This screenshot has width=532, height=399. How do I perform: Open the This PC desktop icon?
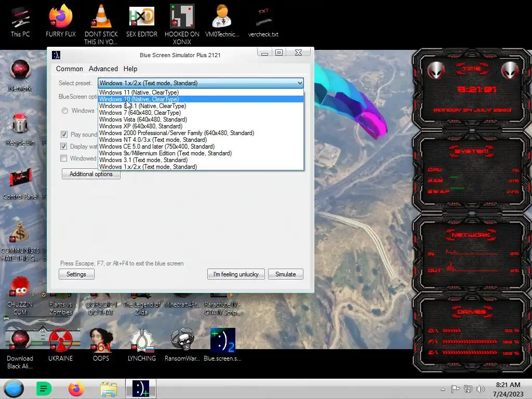coord(20,22)
